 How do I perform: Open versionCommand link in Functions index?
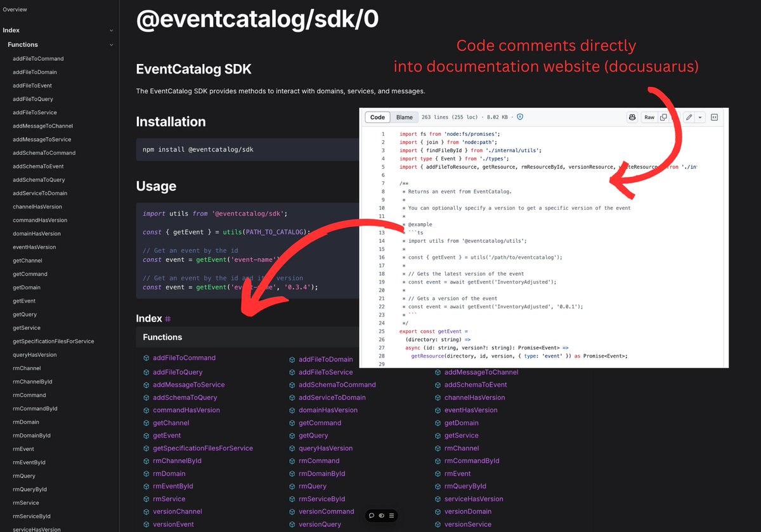coord(327,512)
